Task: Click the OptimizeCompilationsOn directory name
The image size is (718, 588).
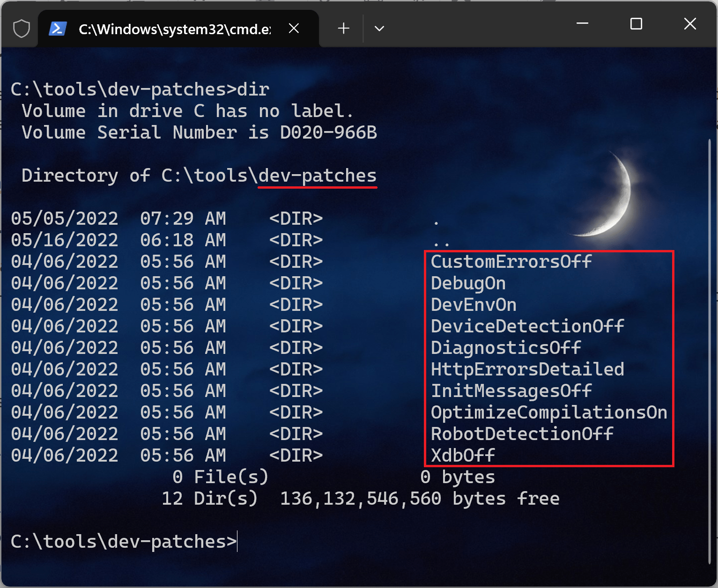Action: (x=549, y=412)
